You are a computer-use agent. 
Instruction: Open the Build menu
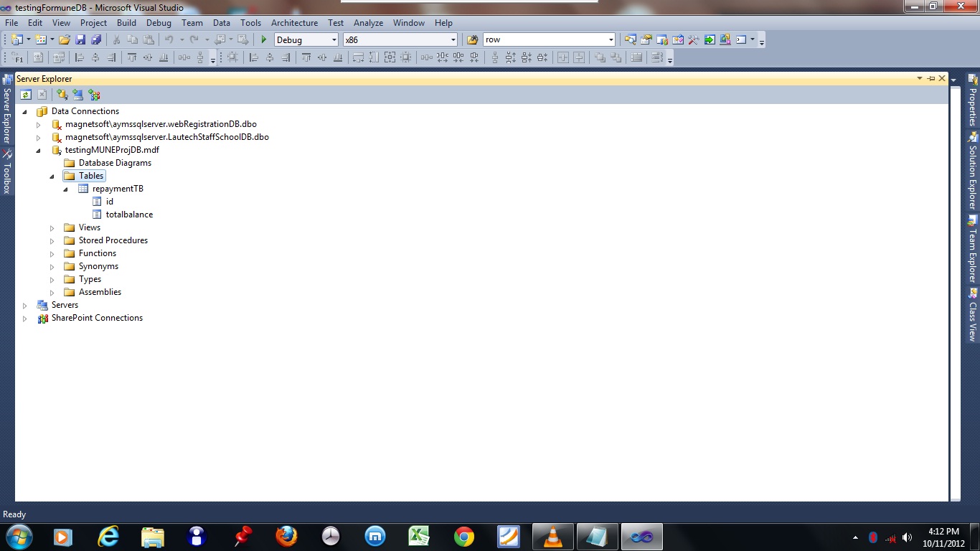click(x=126, y=23)
